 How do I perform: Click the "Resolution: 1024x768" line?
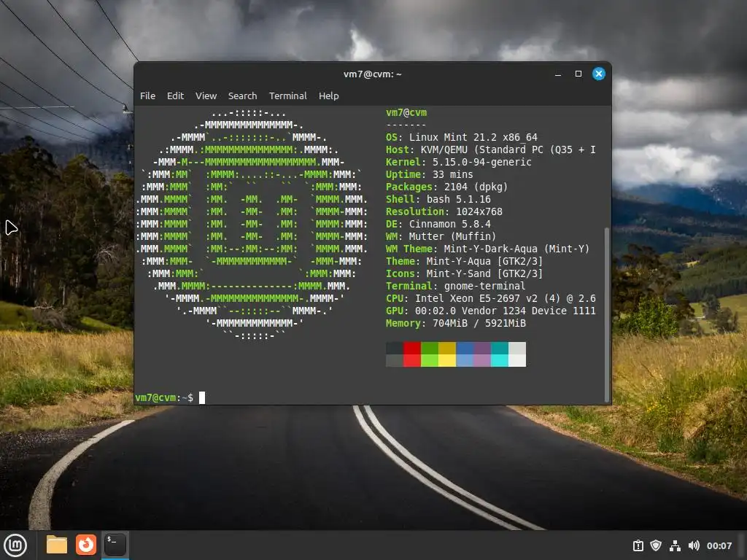click(x=444, y=211)
